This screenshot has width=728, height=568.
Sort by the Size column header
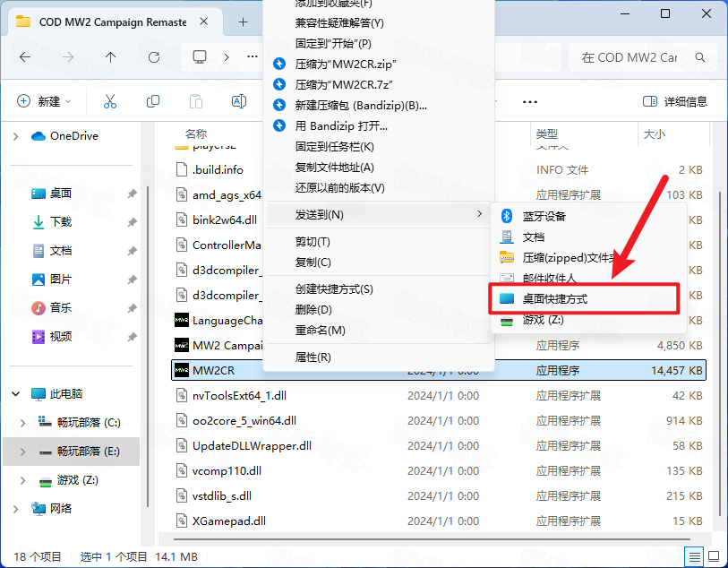(655, 134)
